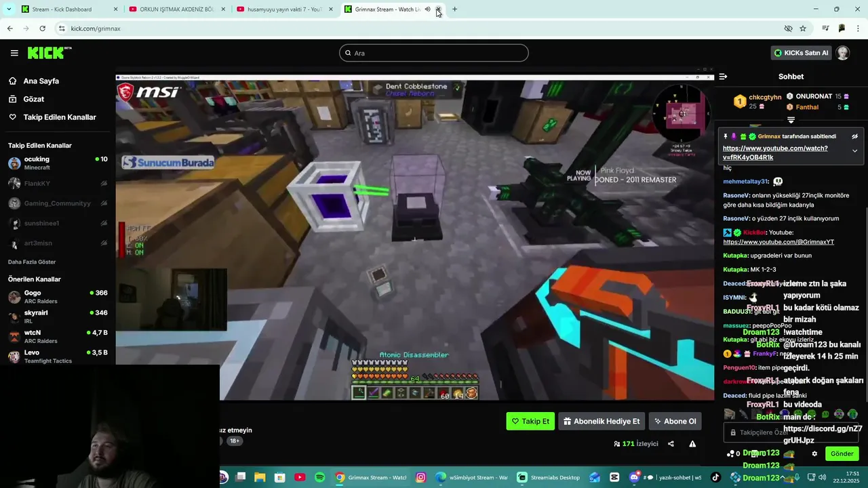Open Discord yazılı-sohbet taskbar window
This screenshot has width=868, height=488.
click(666, 477)
